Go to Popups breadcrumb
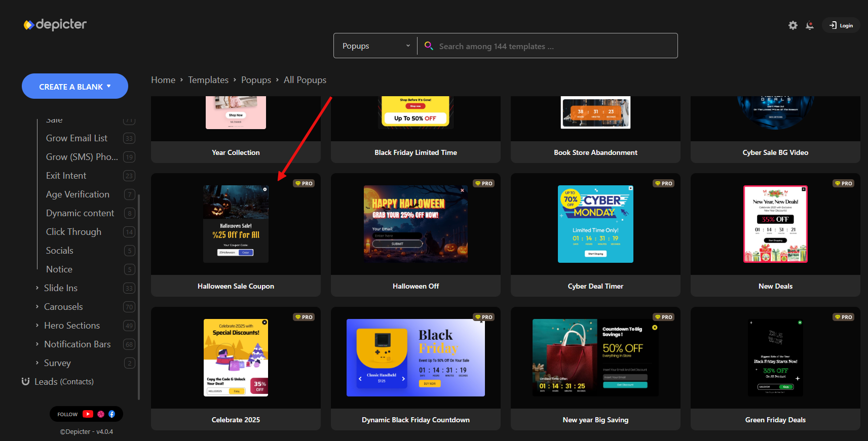The image size is (868, 441). (x=256, y=80)
